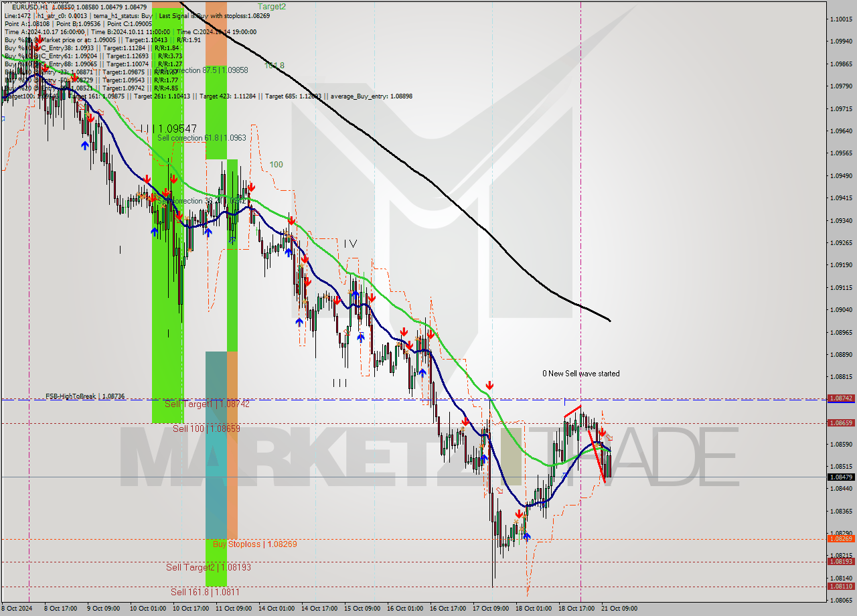Click the red 1.08269 price tag on axis

pyautogui.click(x=841, y=538)
